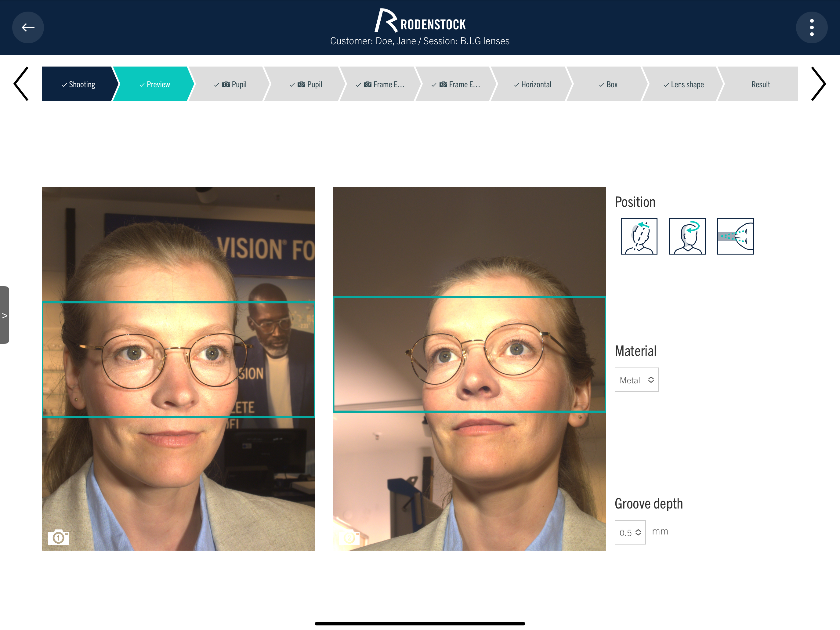The width and height of the screenshot is (840, 630).
Task: Expand the left side panel handle
Action: pos(4,315)
